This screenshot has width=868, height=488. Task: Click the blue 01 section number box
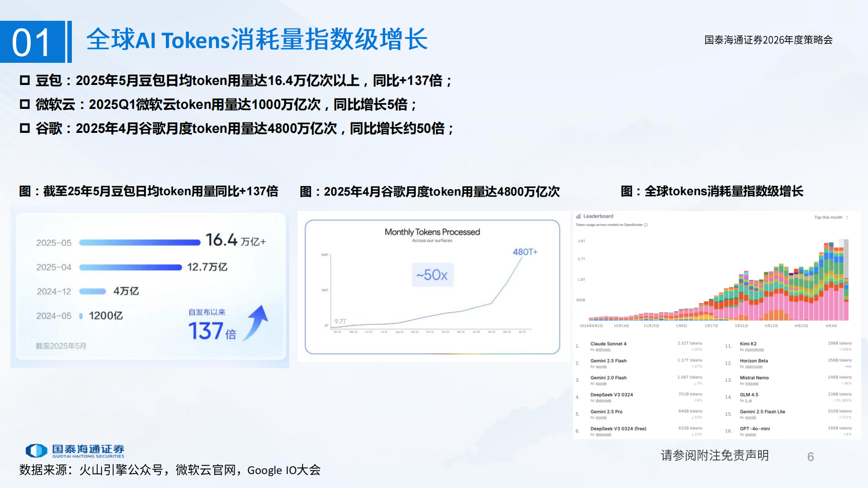click(33, 42)
